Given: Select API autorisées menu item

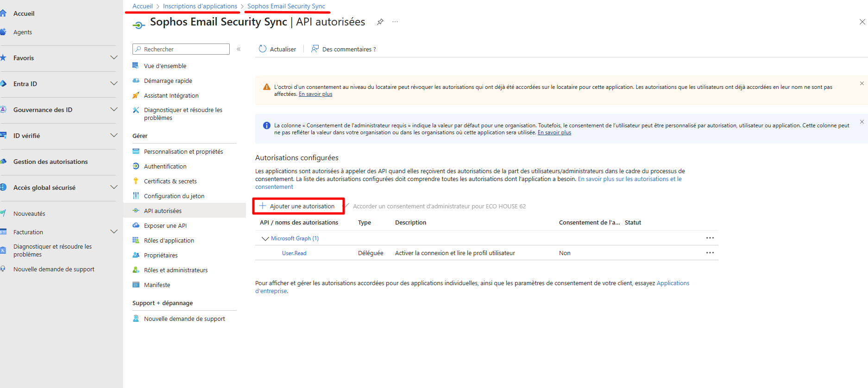Looking at the screenshot, I should pyautogui.click(x=184, y=211).
